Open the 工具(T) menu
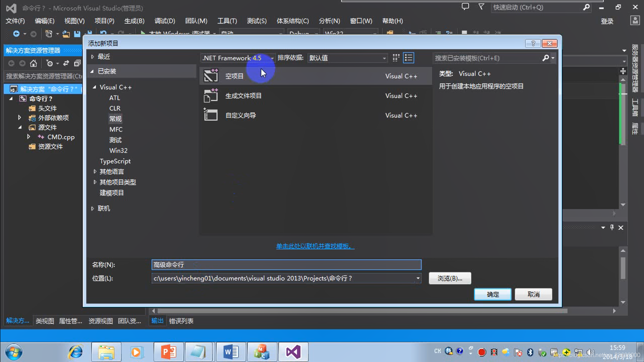The width and height of the screenshot is (644, 362). tap(227, 21)
